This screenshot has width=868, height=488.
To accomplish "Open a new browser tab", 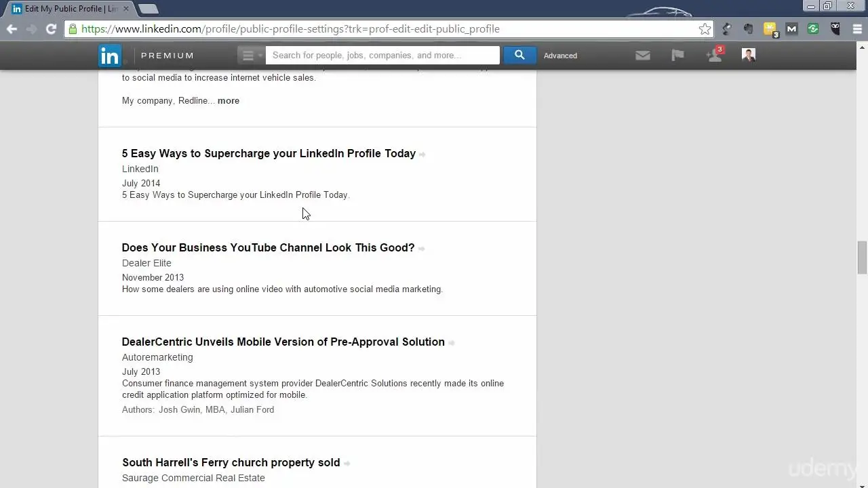I will click(148, 9).
